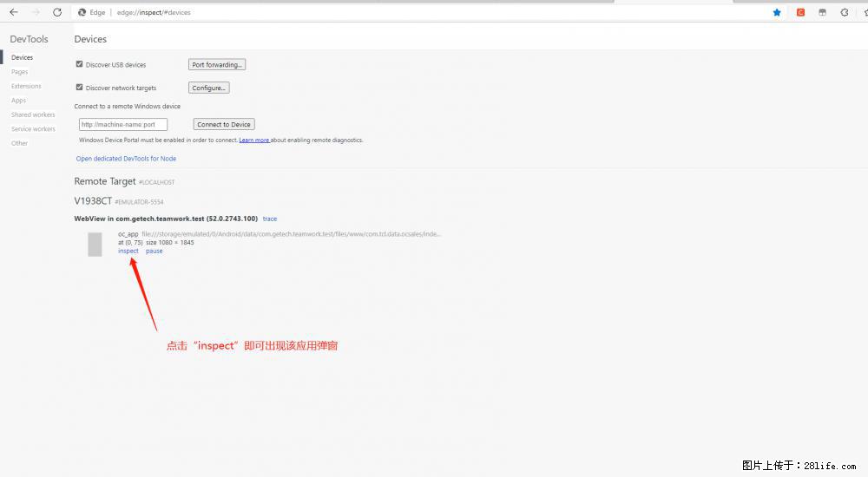The height and width of the screenshot is (477, 868).
Task: Open Shared workers in the sidebar
Action: [x=33, y=114]
